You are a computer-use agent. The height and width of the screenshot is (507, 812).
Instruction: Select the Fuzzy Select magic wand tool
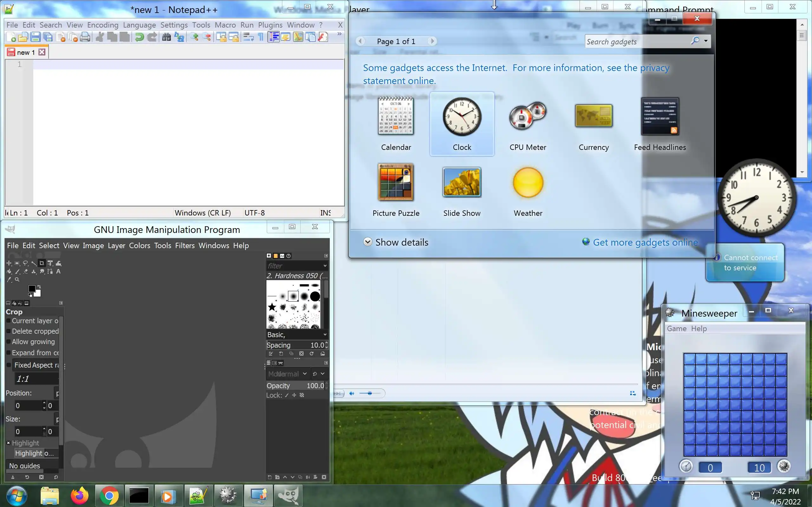pos(34,263)
